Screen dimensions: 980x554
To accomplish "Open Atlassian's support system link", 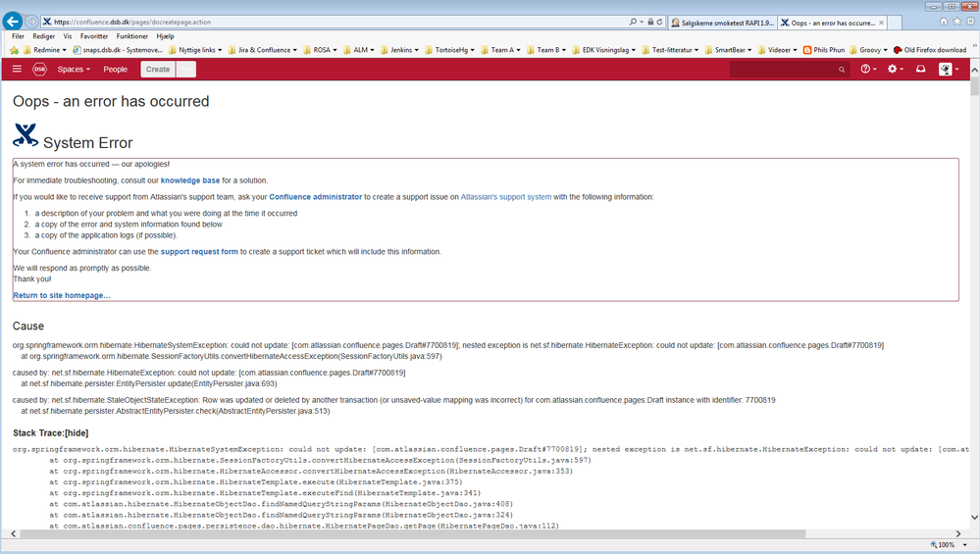I will point(506,197).
